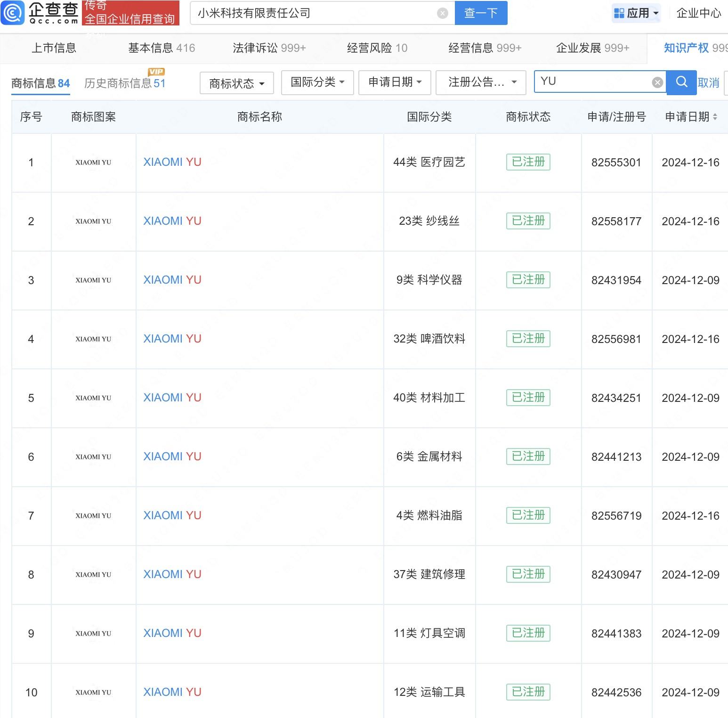Expand the 国际分类 filter dropdown
The image size is (728, 718).
[x=317, y=82]
